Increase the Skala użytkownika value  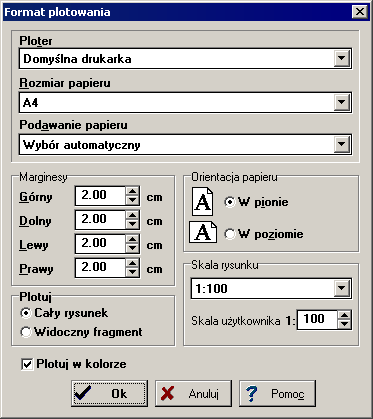(x=344, y=315)
